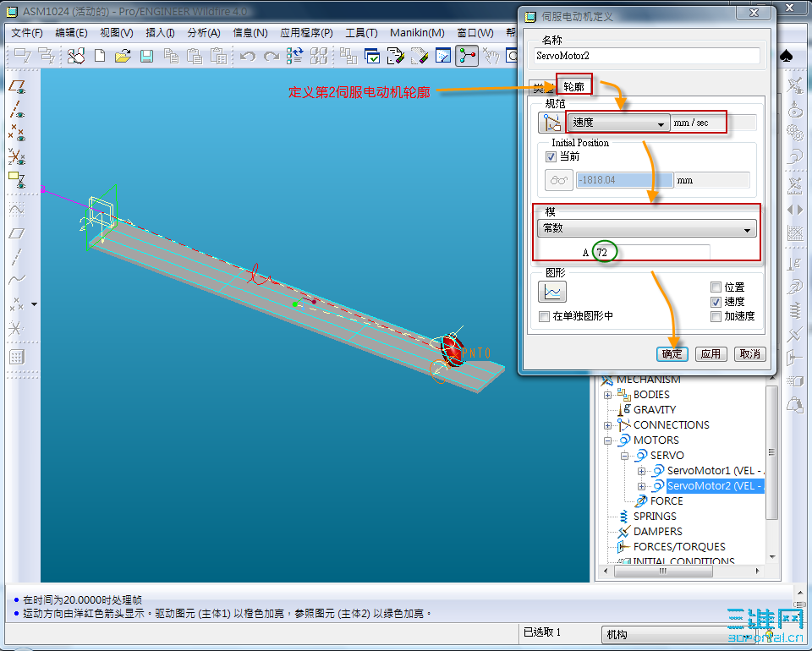Open the 应用程序(P) menu
The image size is (812, 651).
306,33
